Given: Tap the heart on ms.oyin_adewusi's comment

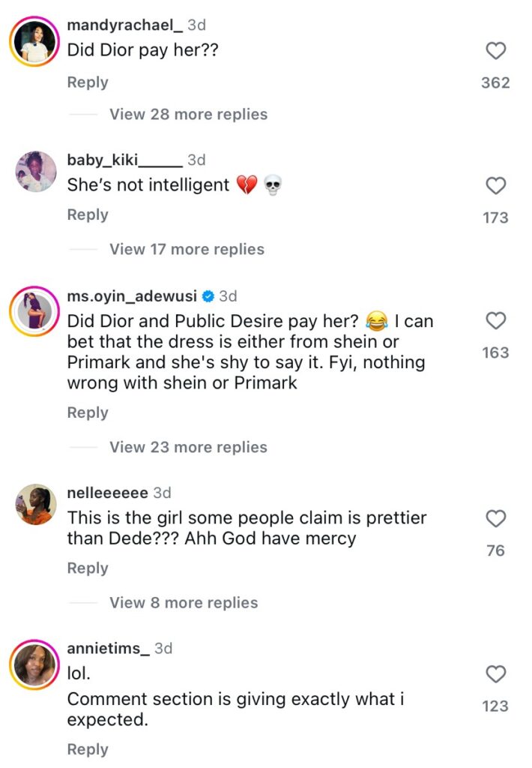Looking at the screenshot, I should [x=496, y=321].
